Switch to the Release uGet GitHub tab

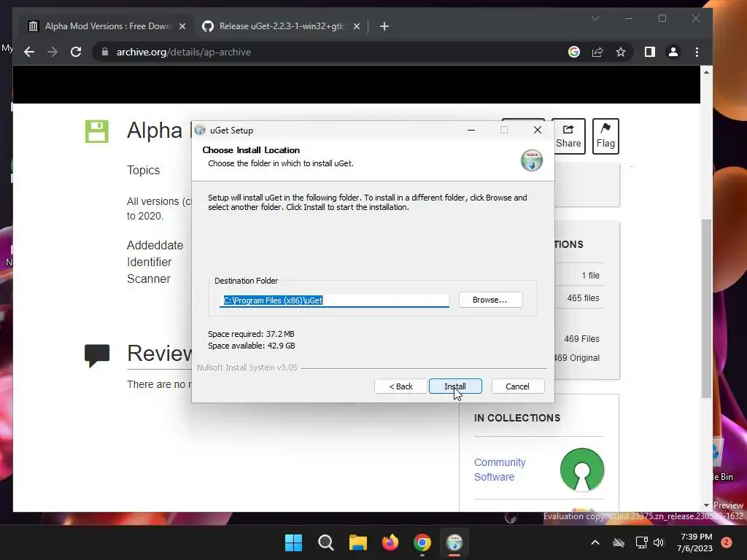pyautogui.click(x=281, y=26)
